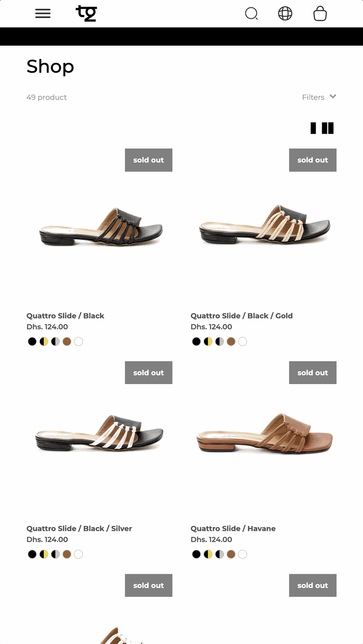Click sold out badge on Black / Gold slide
This screenshot has height=644, width=363.
(x=313, y=160)
